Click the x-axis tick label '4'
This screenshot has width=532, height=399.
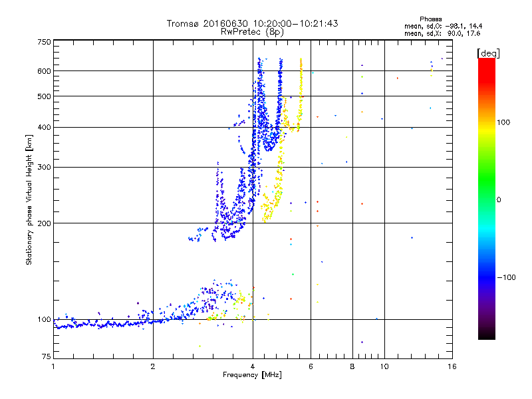pos(253,366)
